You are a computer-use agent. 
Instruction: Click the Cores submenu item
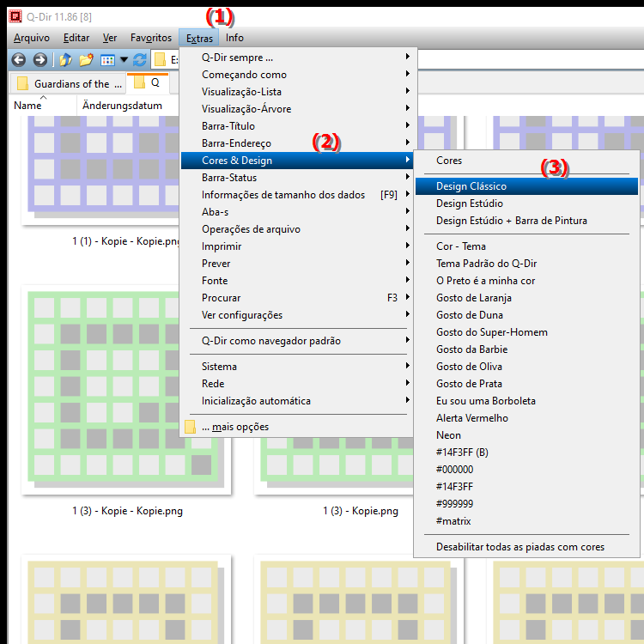527,161
